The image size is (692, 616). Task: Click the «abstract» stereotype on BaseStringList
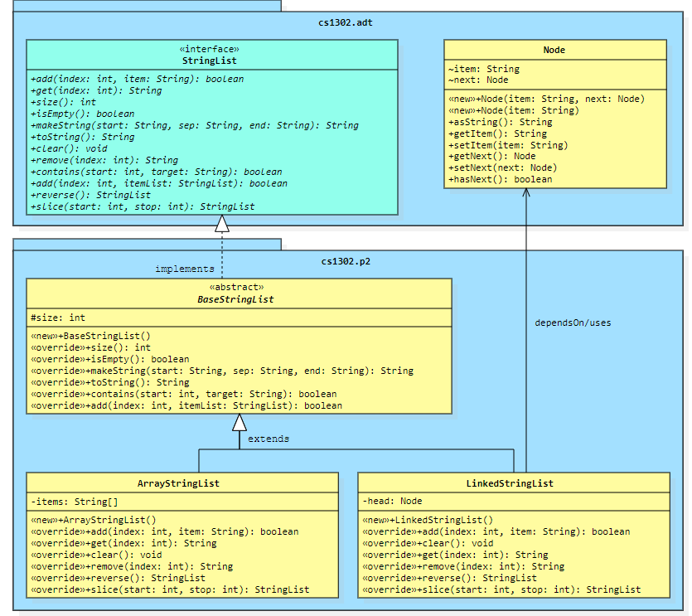pyautogui.click(x=238, y=287)
